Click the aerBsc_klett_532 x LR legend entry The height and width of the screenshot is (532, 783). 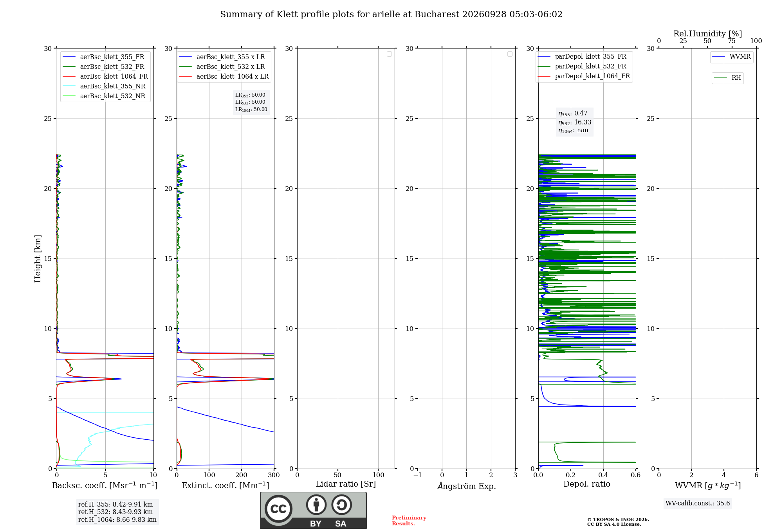coord(222,67)
